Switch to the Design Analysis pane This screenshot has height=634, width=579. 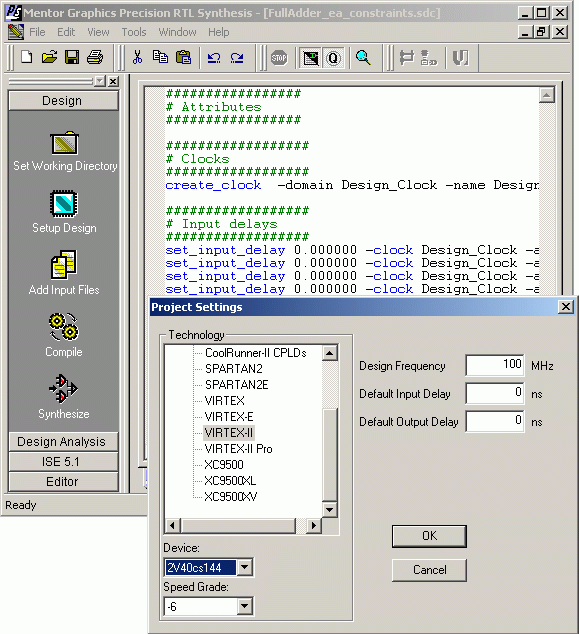point(63,442)
